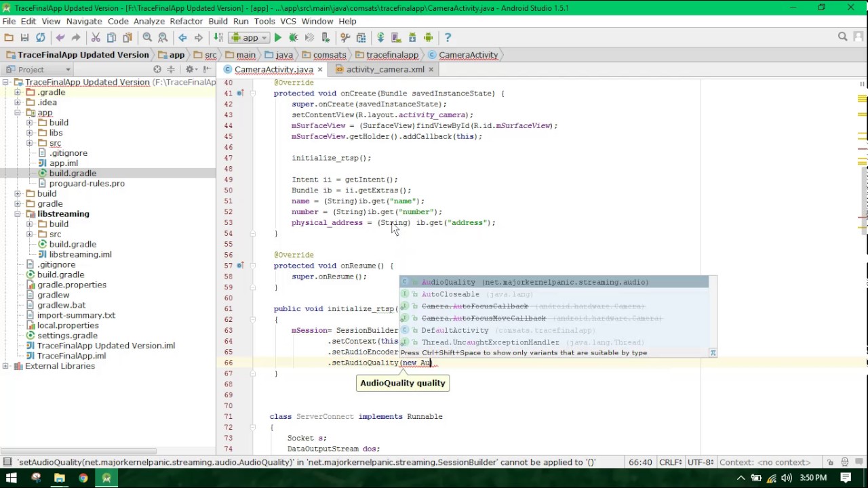Save all files using the floppy disk icon
Image resolution: width=868 pixels, height=488 pixels.
click(x=24, y=38)
